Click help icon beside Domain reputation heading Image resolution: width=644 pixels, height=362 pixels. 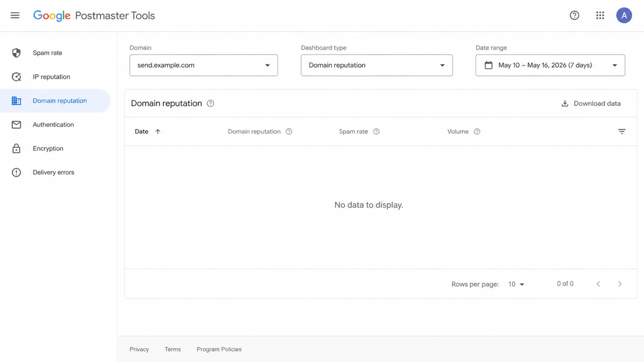[x=210, y=103]
